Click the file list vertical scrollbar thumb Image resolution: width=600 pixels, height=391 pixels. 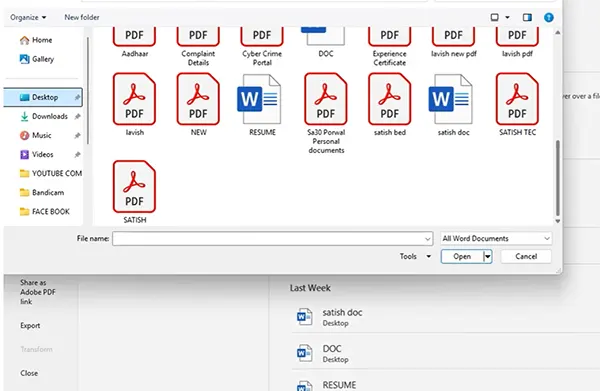[x=558, y=178]
